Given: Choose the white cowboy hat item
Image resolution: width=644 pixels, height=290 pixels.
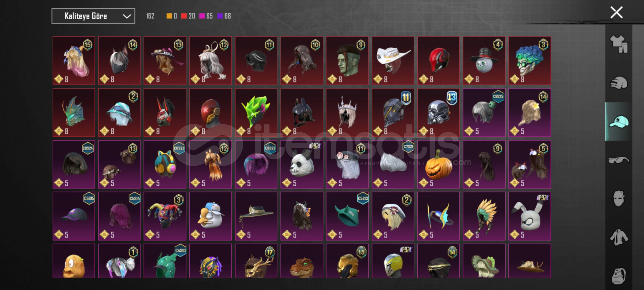Looking at the screenshot, I should click(393, 60).
